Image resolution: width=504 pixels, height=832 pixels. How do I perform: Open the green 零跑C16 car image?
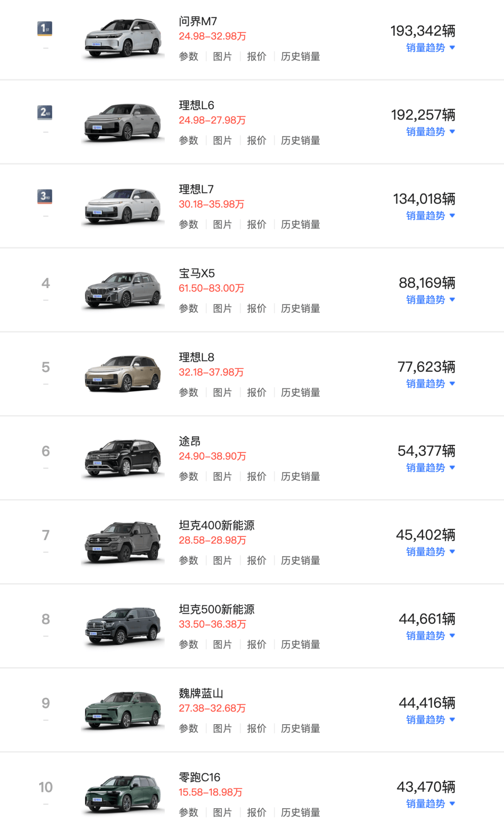pyautogui.click(x=123, y=795)
